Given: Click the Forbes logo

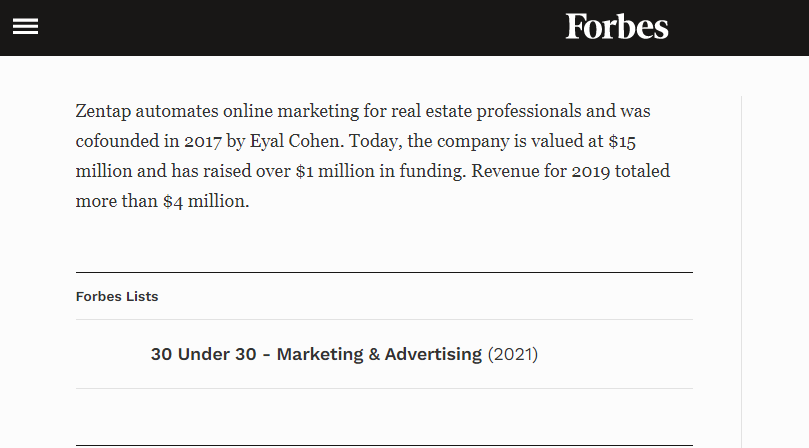Looking at the screenshot, I should [x=616, y=27].
